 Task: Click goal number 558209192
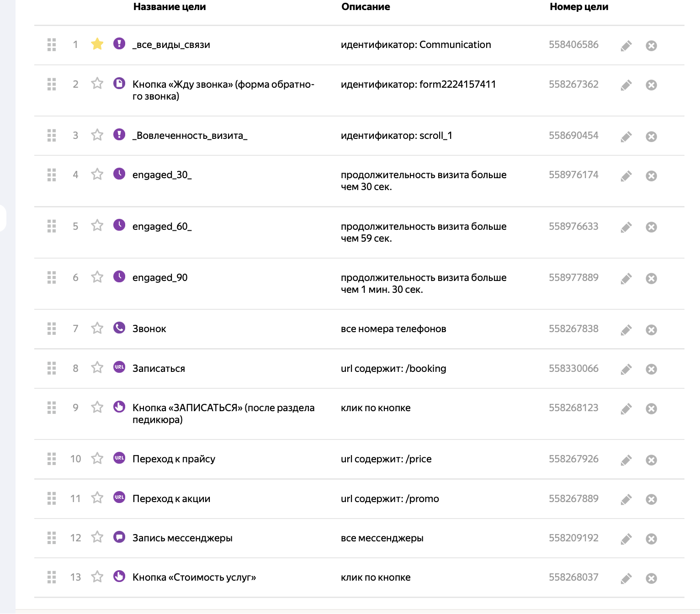point(573,538)
